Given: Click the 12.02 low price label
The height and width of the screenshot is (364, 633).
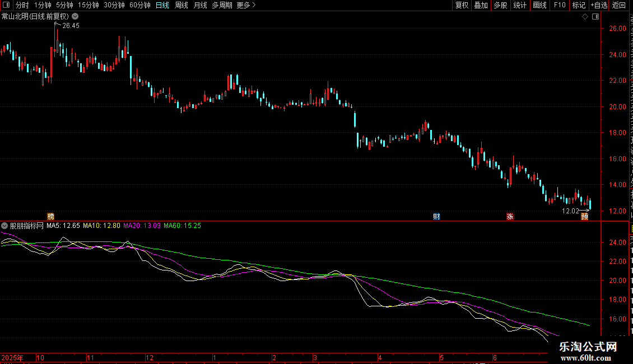Looking at the screenshot, I should tap(570, 211).
